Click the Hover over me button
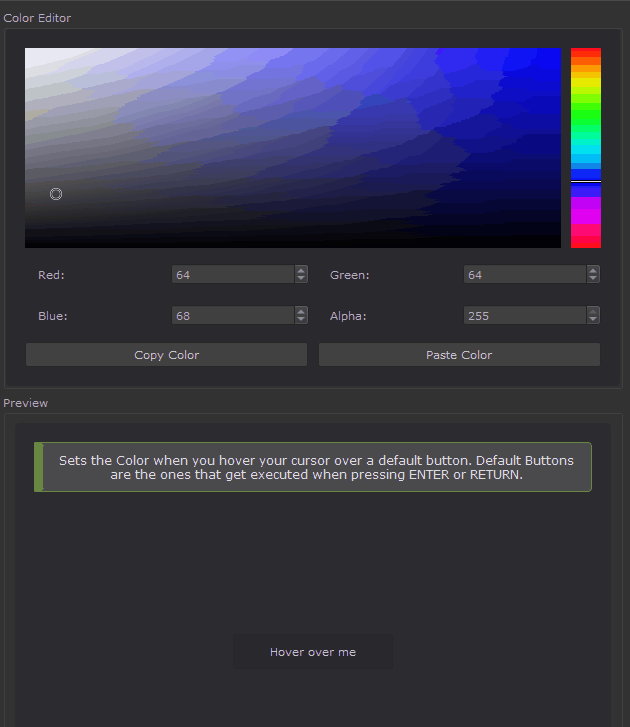 point(313,652)
